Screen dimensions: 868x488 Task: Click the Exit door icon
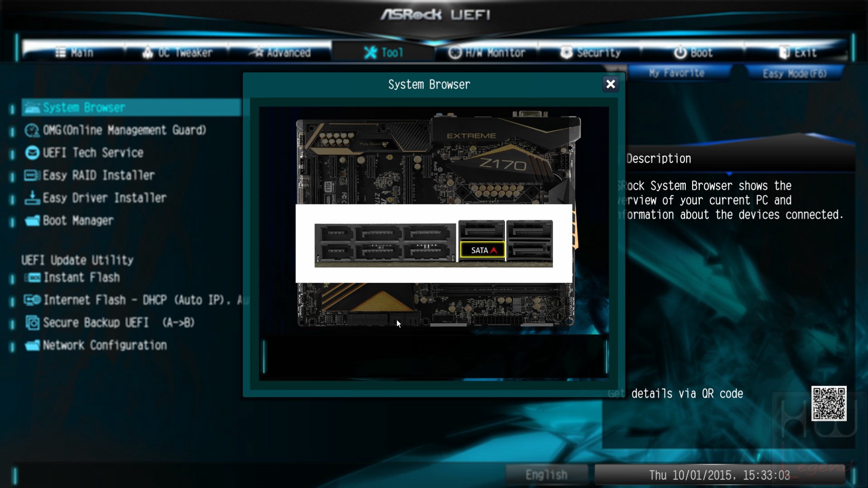(x=785, y=53)
